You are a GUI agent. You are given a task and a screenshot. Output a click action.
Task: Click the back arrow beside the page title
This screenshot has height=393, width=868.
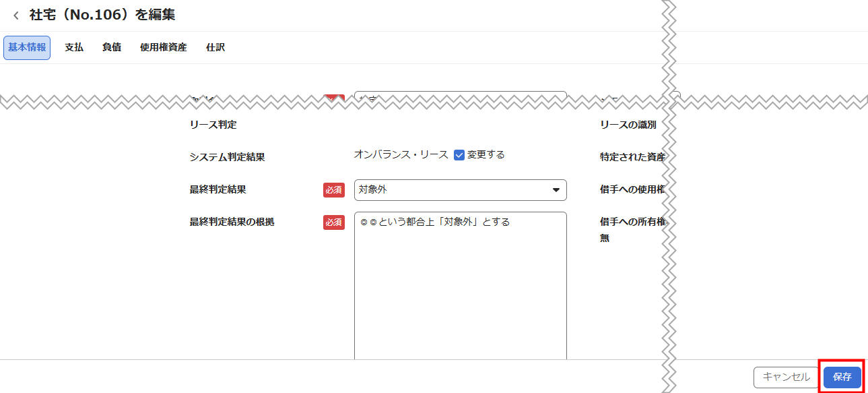click(16, 16)
